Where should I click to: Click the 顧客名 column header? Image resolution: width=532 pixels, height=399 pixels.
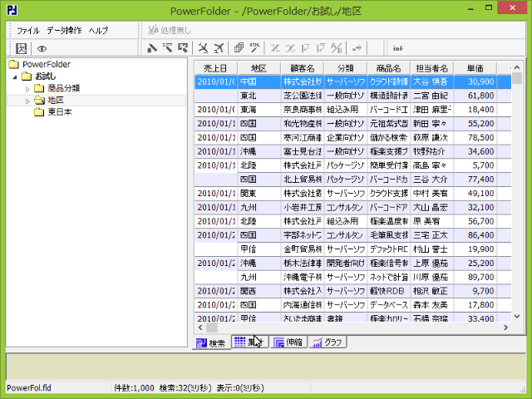pyautogui.click(x=303, y=68)
